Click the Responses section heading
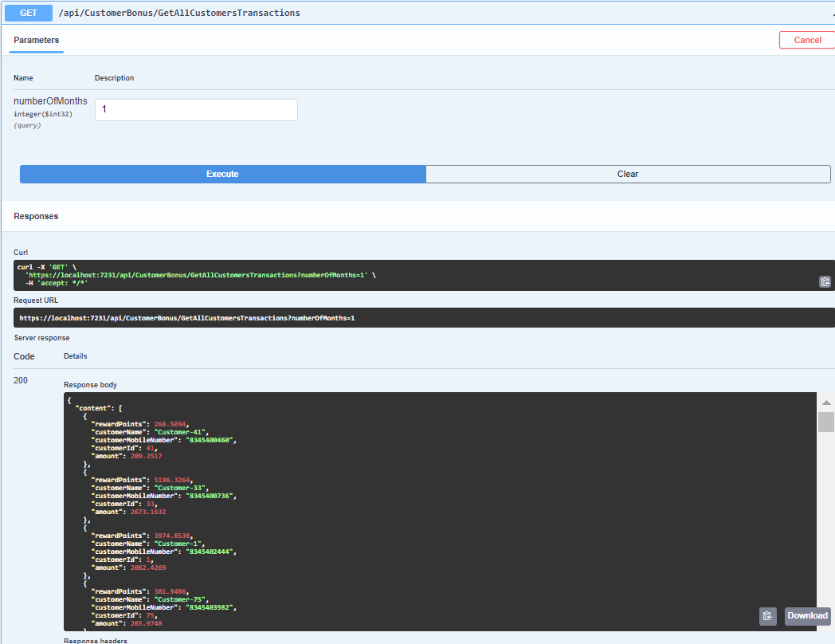This screenshot has height=644, width=835. [35, 216]
